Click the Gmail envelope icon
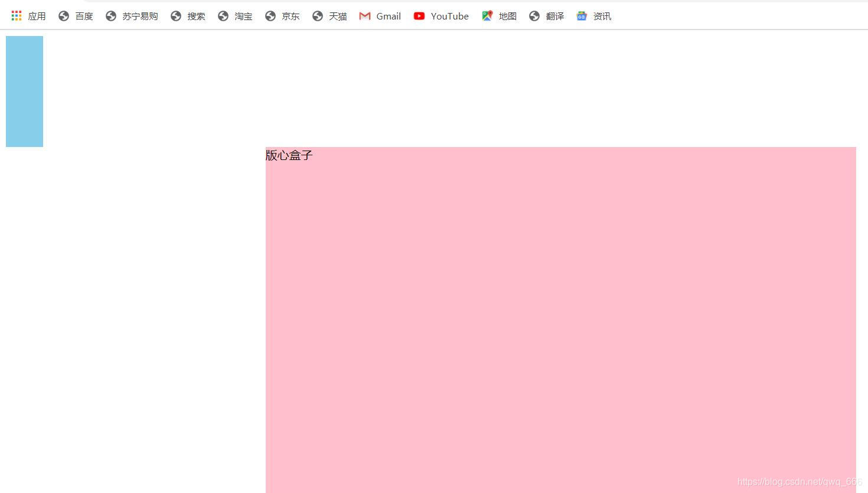Image resolution: width=868 pixels, height=493 pixels. pos(364,16)
